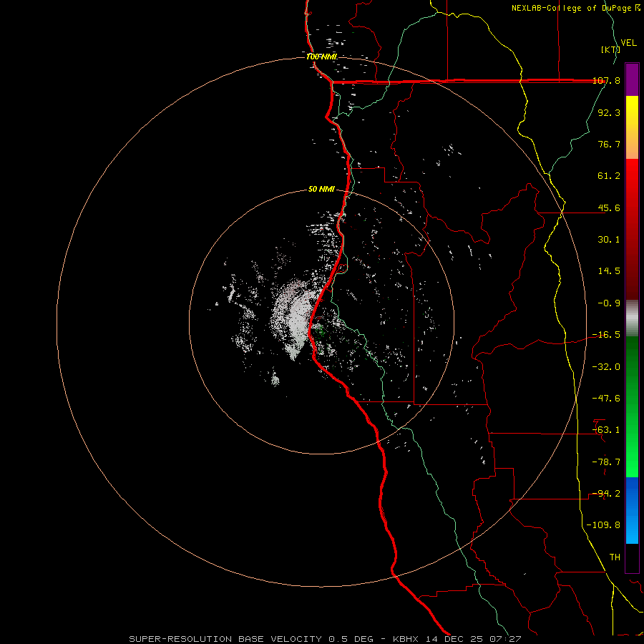This screenshot has height=644, width=644.
Task: Click the 50 NMI range ring label
Action: [321, 190]
